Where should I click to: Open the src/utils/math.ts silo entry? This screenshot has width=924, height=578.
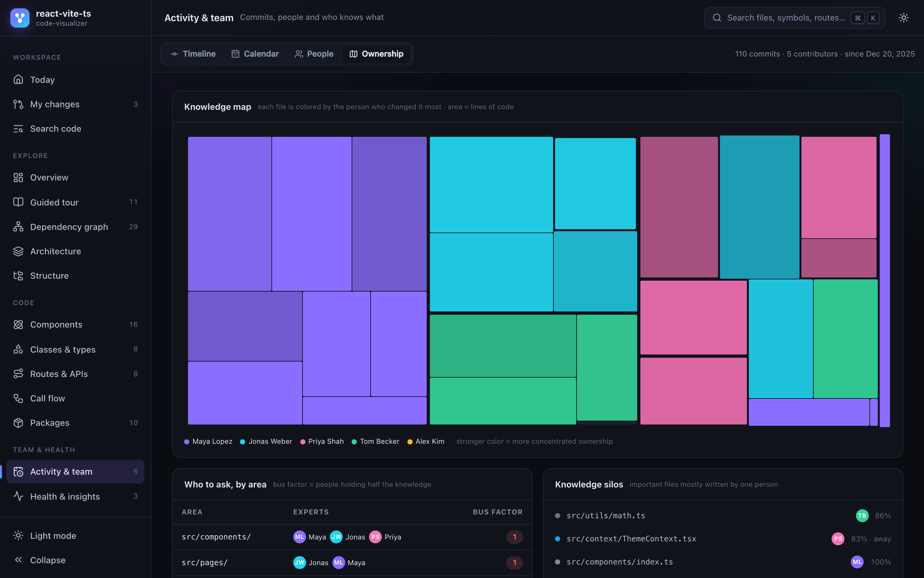coord(723,516)
